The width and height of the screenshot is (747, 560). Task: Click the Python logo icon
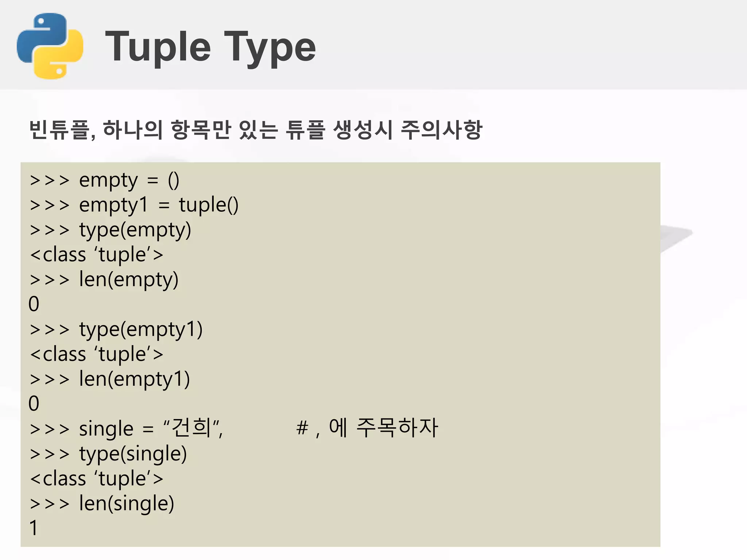[50, 46]
